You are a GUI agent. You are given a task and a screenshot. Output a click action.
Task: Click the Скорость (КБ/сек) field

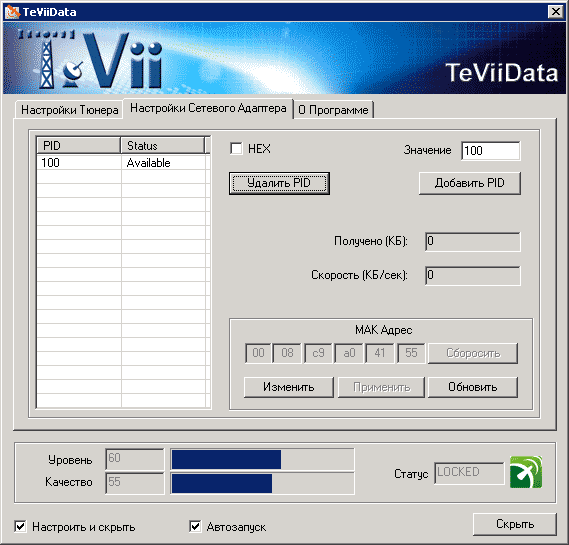[x=472, y=276]
